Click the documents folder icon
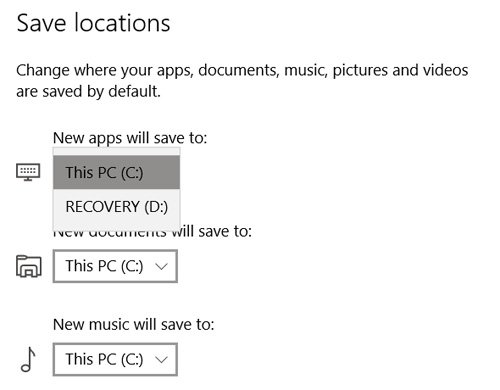500x390 pixels. 29,266
